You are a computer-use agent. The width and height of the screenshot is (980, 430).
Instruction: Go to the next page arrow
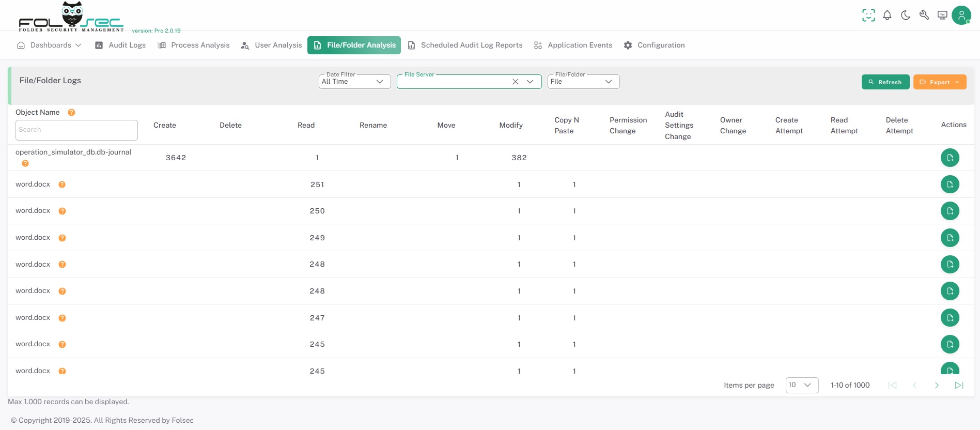coord(937,385)
